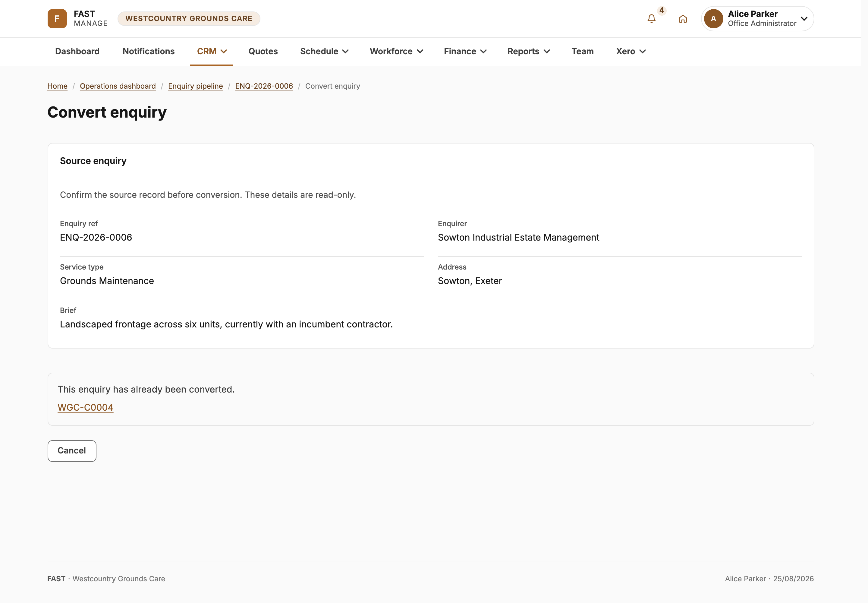Screen dimensions: 868x603
Task: Expand the Xero menu
Action: coord(631,51)
